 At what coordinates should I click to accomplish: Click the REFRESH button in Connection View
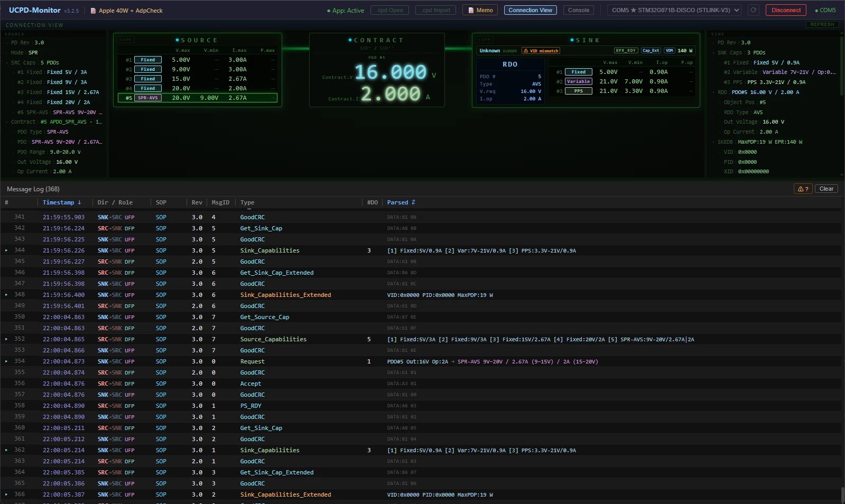click(x=822, y=24)
